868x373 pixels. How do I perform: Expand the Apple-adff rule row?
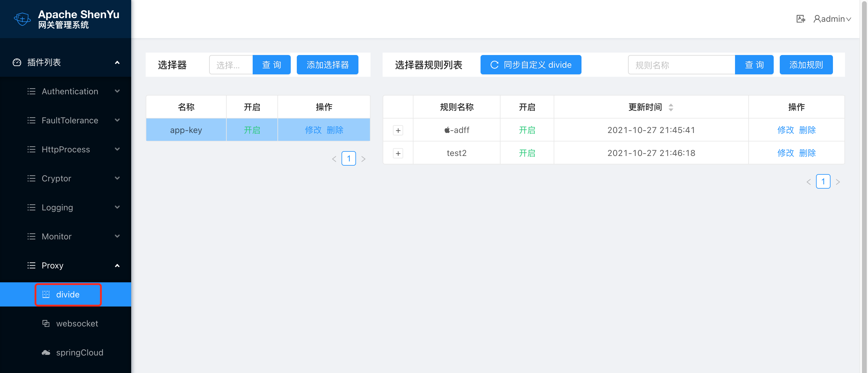pos(398,130)
